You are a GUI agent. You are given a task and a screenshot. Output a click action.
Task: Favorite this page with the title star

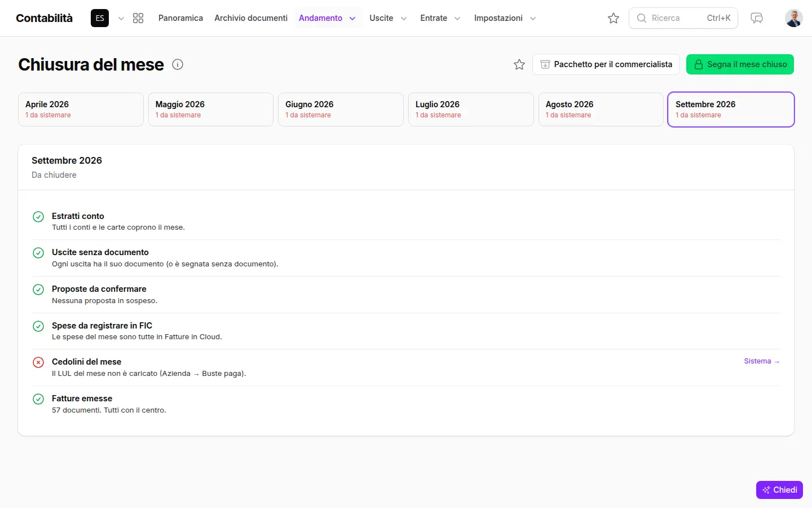click(519, 64)
